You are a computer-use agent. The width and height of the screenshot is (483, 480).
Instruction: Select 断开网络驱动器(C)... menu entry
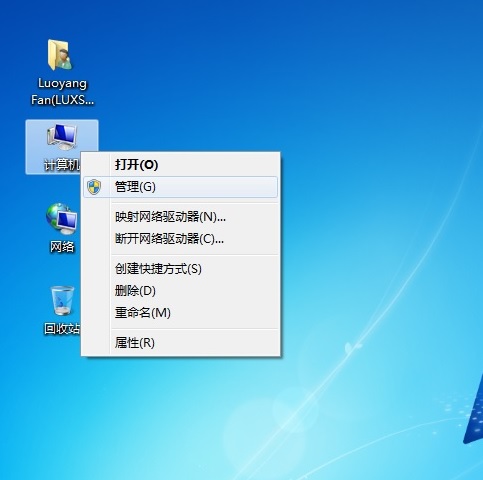point(180,239)
